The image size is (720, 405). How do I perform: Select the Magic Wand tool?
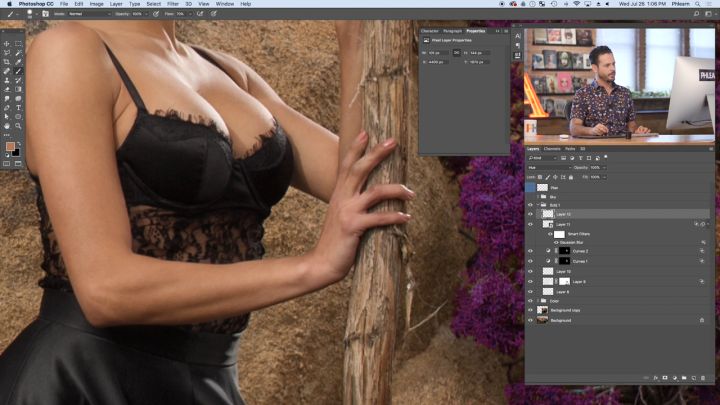tap(18, 53)
